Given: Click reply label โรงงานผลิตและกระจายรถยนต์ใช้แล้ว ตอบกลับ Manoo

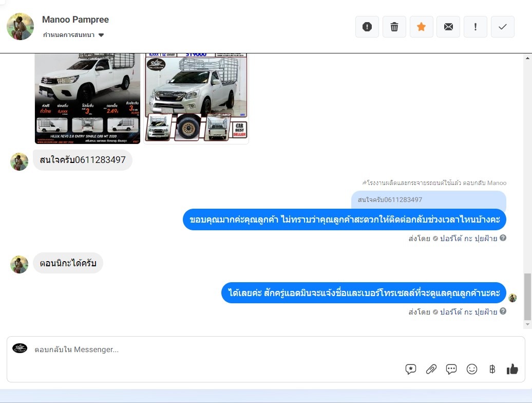Looking at the screenshot, I should click(434, 183).
